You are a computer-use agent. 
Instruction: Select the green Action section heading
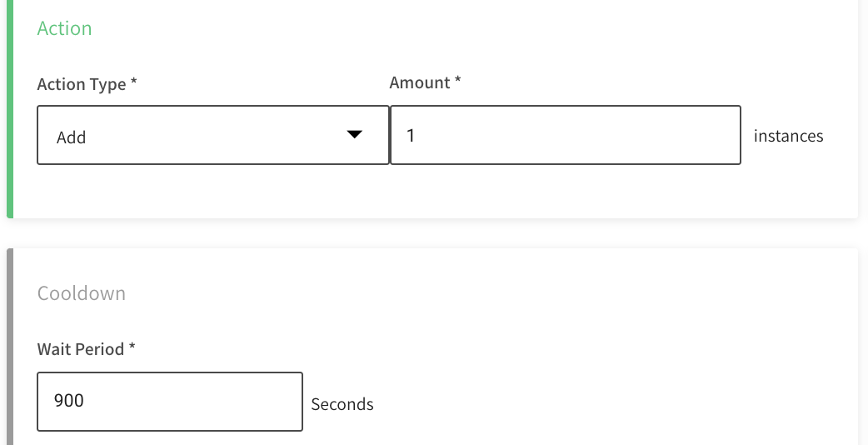point(65,28)
